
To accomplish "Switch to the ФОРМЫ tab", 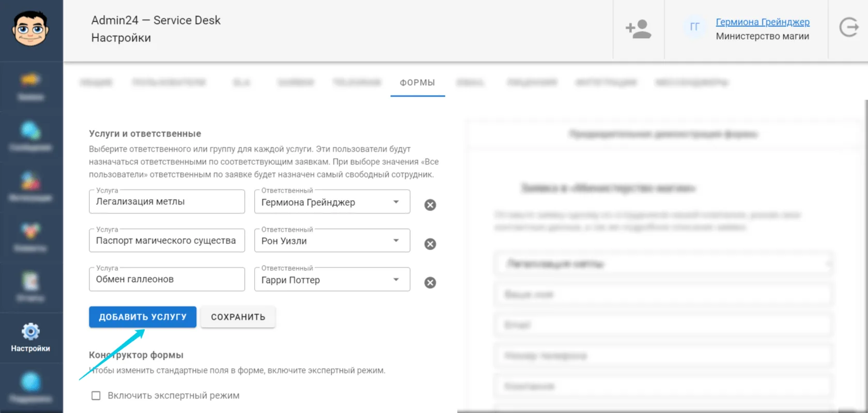I will click(x=417, y=83).
